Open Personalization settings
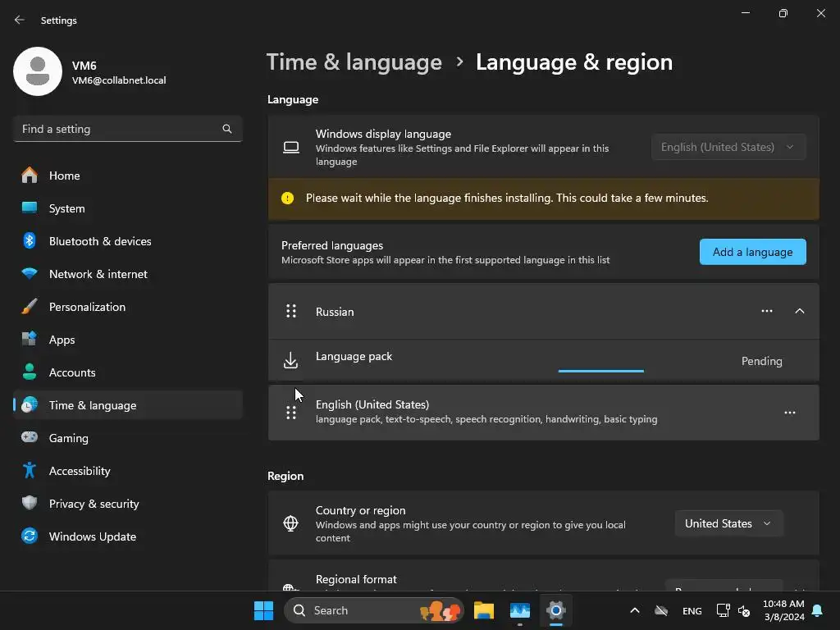This screenshot has height=630, width=840. (127, 307)
